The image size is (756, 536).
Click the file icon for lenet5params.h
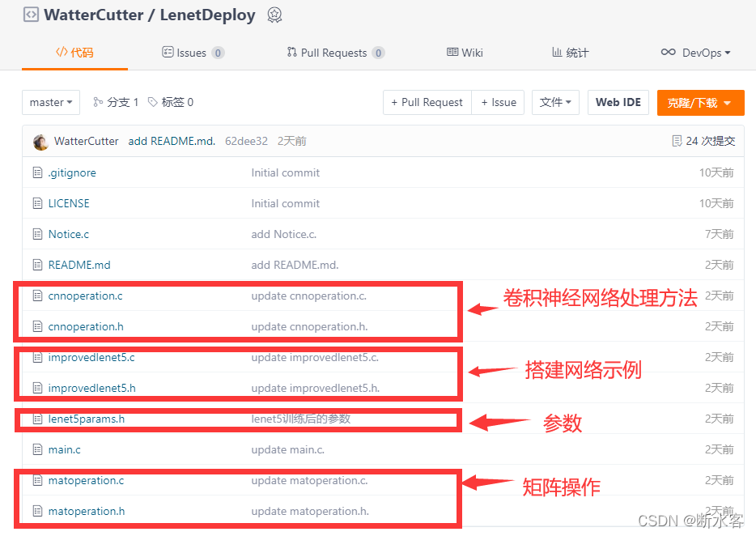pyautogui.click(x=37, y=419)
